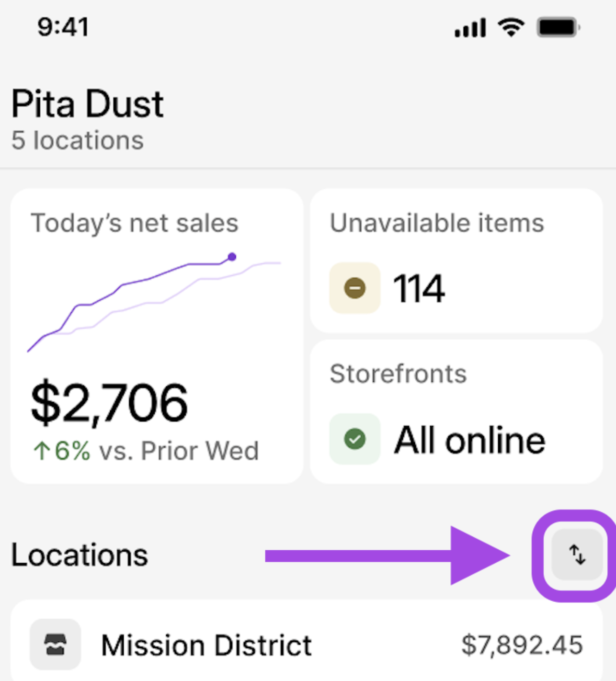Image resolution: width=616 pixels, height=681 pixels.
Task: Tap the green up-arrow trend icon
Action: [x=42, y=451]
